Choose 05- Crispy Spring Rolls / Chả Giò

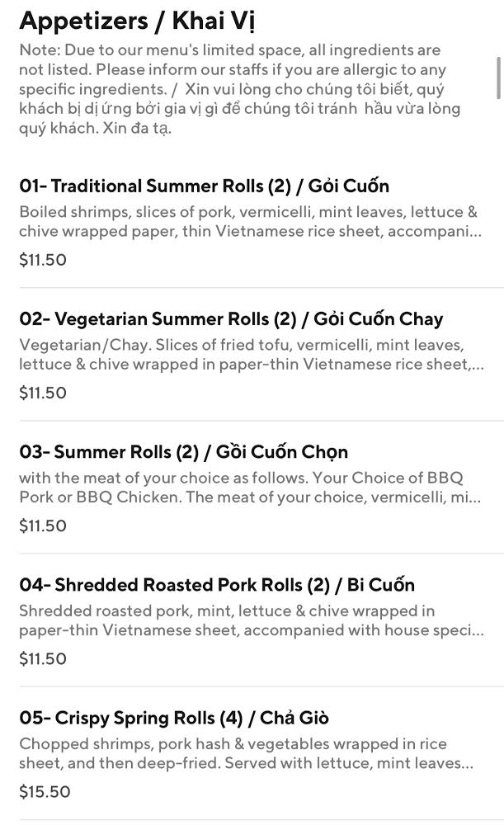coord(174,718)
